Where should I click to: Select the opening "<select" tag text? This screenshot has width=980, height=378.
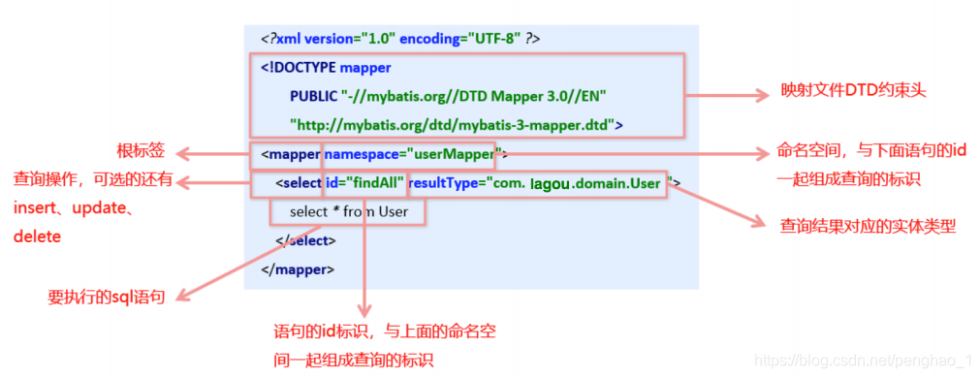pyautogui.click(x=299, y=183)
